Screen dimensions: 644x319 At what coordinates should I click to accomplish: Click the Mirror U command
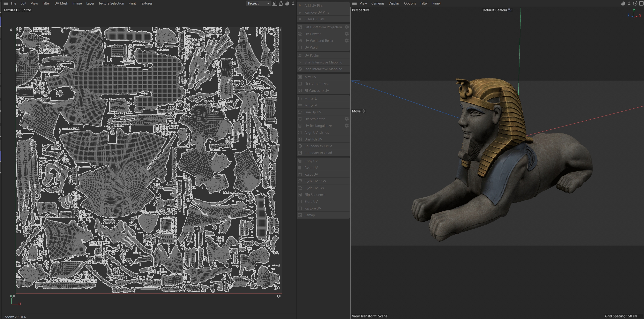click(310, 99)
